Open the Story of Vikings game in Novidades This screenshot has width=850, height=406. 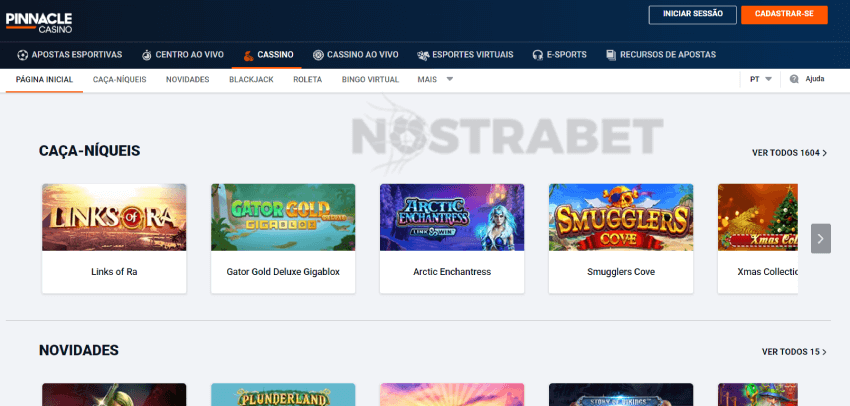[621, 395]
